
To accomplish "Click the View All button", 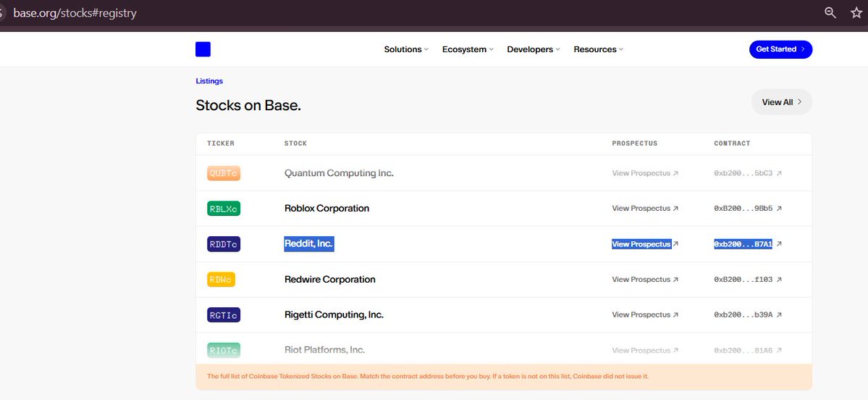I will [782, 102].
